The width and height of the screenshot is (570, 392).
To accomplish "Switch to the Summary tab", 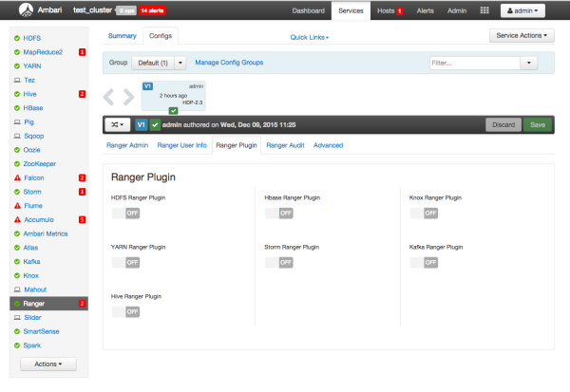I will [x=123, y=36].
